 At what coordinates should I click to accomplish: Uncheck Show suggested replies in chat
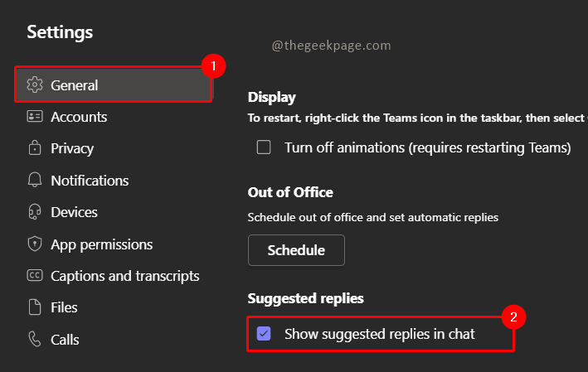pyautogui.click(x=264, y=334)
